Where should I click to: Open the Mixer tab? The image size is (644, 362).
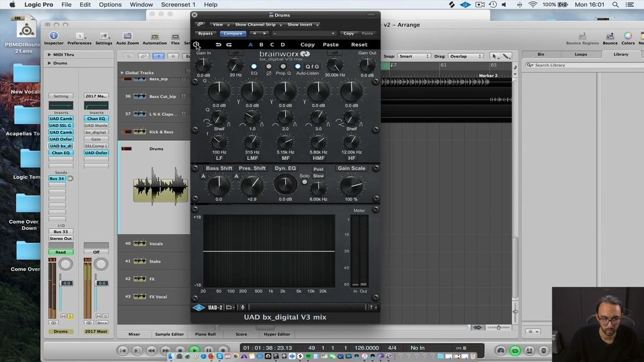(134, 334)
